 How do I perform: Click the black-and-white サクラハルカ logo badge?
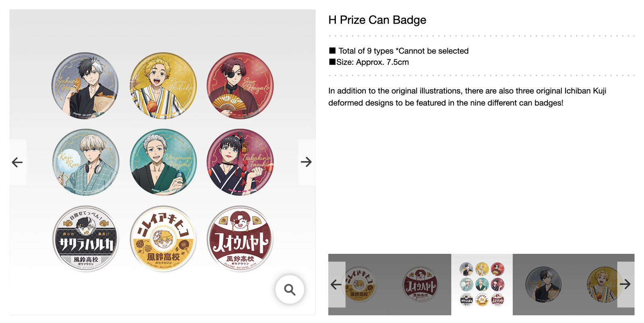(x=85, y=239)
